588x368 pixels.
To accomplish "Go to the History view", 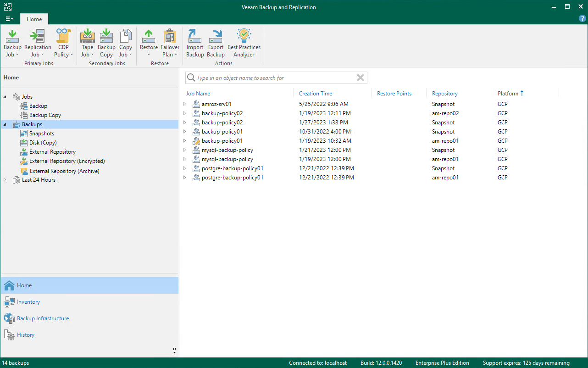I will pos(26,335).
